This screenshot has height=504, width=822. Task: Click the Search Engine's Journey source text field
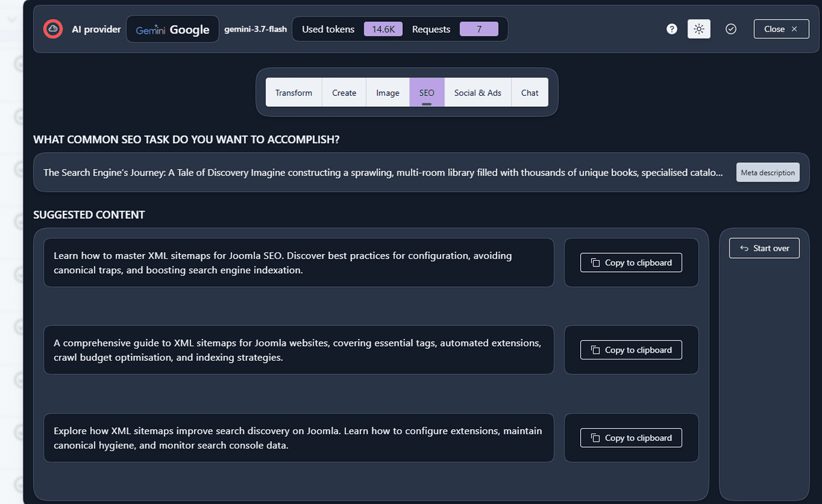click(383, 173)
